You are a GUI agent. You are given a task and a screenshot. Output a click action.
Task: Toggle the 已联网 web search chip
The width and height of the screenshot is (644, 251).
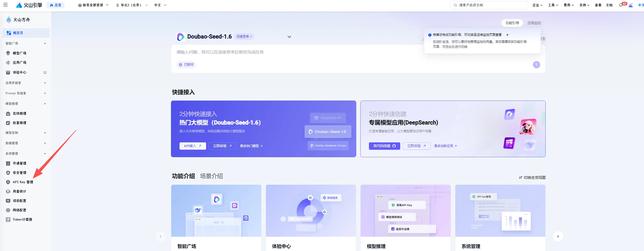186,64
